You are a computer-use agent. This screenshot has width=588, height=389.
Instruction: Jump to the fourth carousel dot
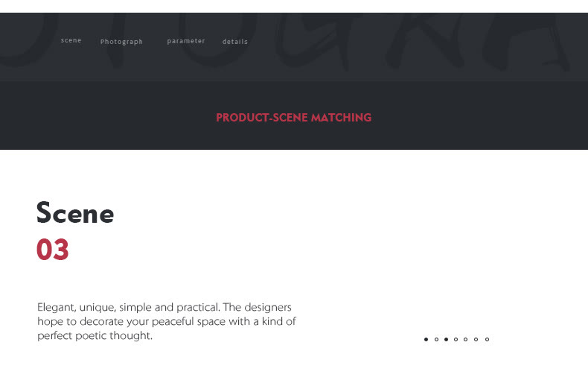tap(456, 339)
